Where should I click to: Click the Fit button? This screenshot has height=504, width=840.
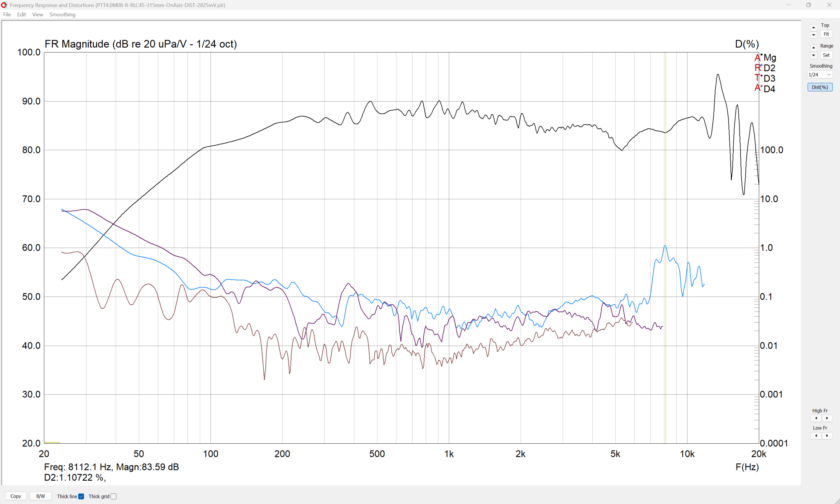pos(826,34)
